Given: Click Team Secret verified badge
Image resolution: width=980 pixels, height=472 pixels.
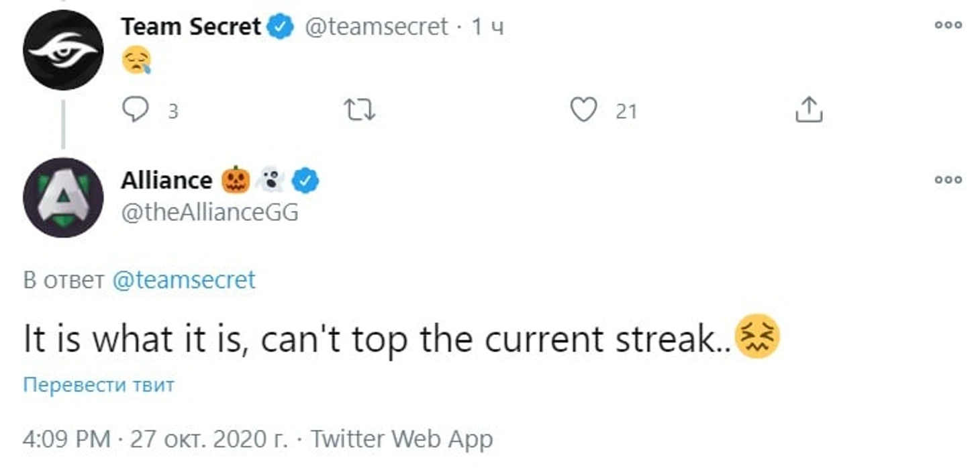Looking at the screenshot, I should coord(281,27).
